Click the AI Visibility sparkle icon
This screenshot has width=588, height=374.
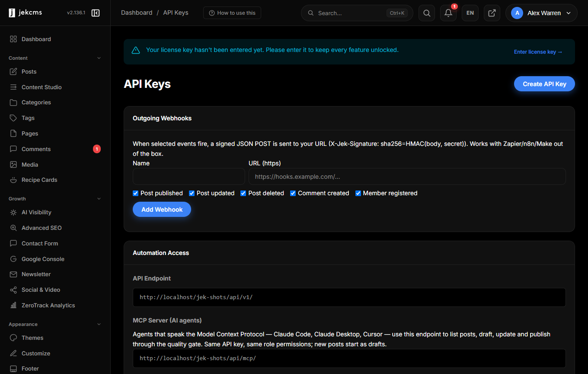coord(13,213)
